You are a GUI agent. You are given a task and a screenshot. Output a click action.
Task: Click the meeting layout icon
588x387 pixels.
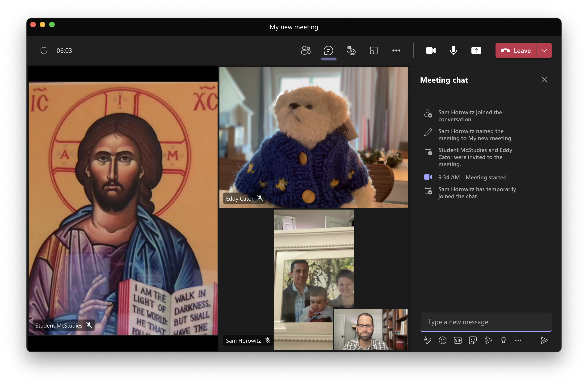click(373, 50)
